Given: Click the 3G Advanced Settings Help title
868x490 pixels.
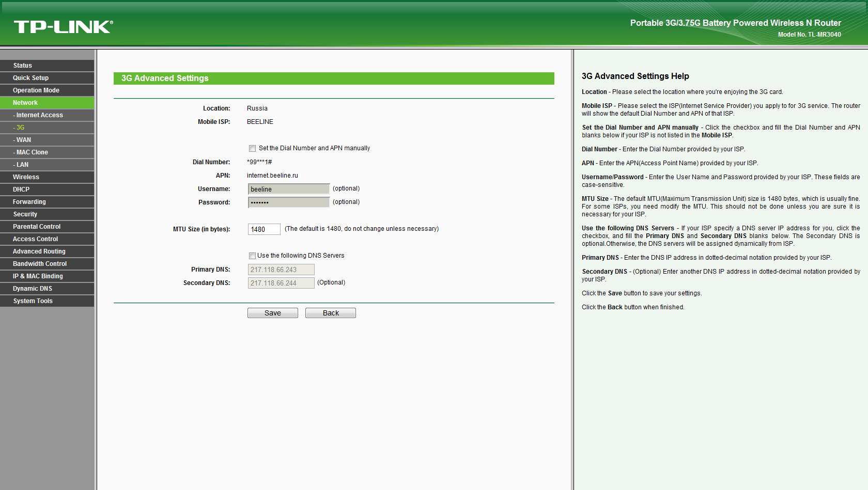Looking at the screenshot, I should click(x=636, y=76).
